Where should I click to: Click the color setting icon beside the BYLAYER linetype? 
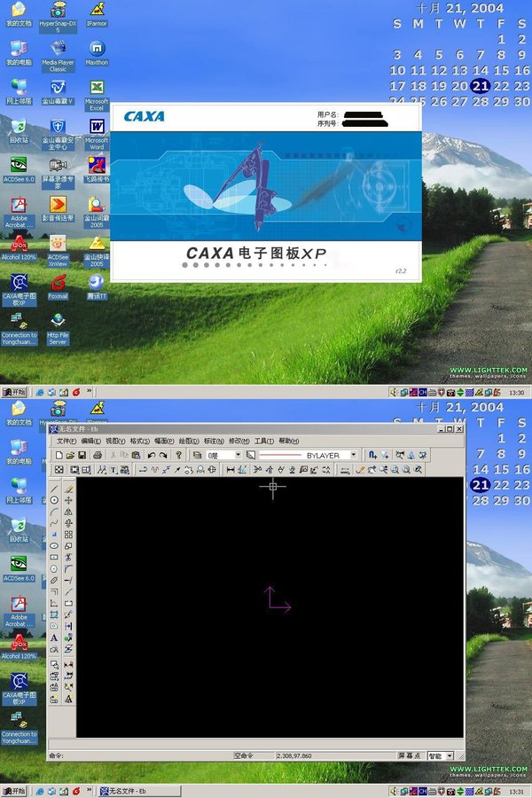coord(251,455)
